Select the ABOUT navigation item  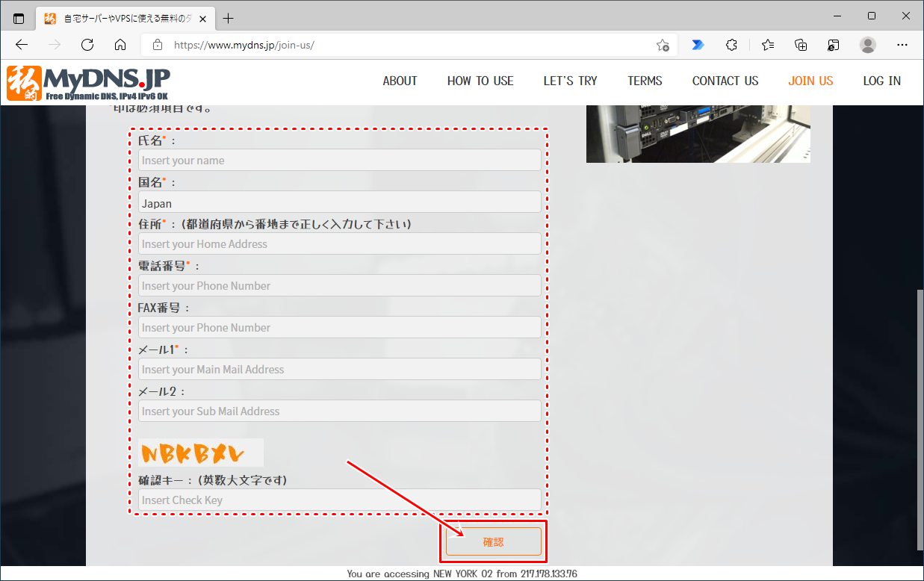pos(400,81)
